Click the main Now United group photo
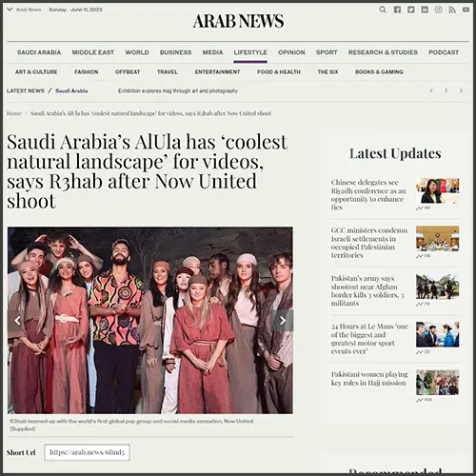The height and width of the screenshot is (476, 476). 150,320
